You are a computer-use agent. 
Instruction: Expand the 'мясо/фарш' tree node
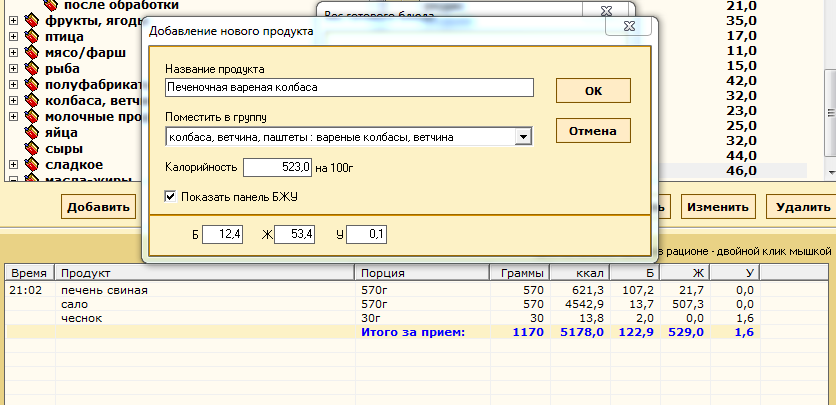(x=13, y=53)
